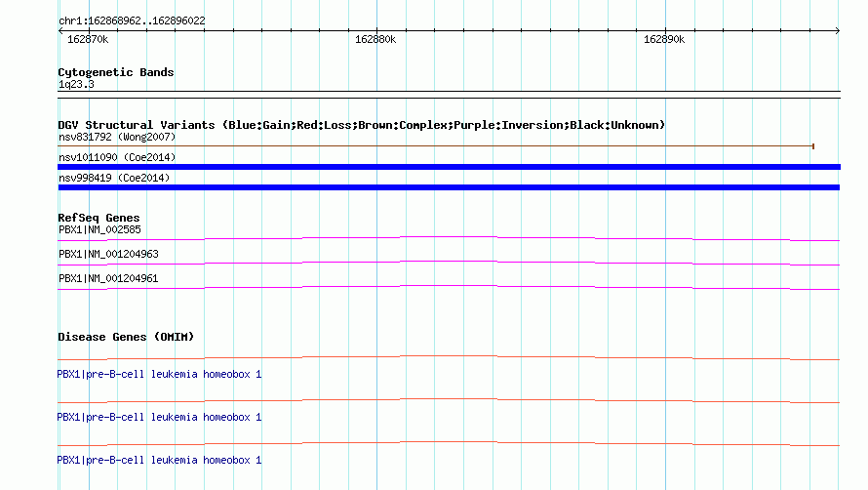Viewport: 868px width, 490px height.
Task: Open variant nsv998419 (Coe2014) label
Action: 114,178
